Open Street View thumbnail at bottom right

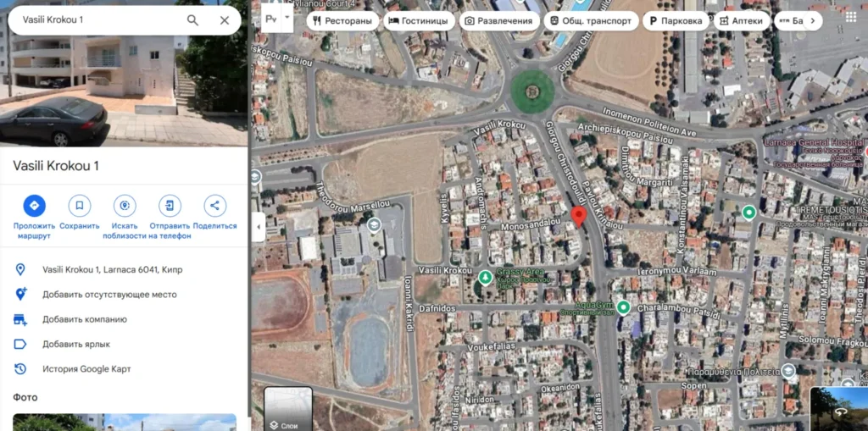[838, 409]
